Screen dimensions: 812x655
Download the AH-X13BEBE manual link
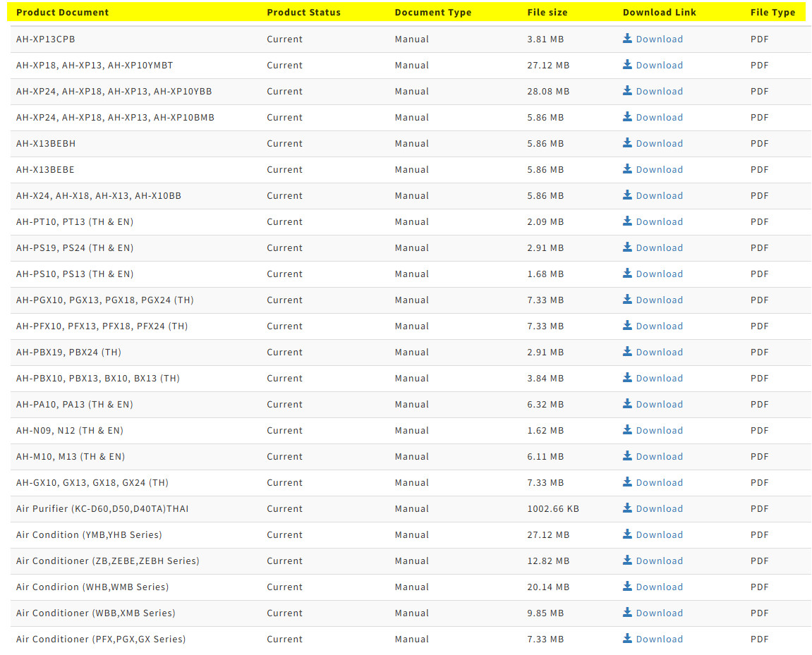coord(659,170)
